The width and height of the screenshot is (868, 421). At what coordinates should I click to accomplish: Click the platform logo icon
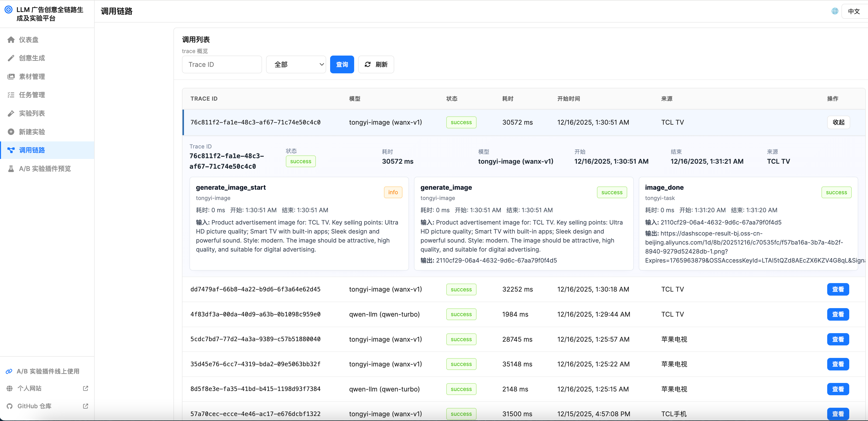[9, 10]
